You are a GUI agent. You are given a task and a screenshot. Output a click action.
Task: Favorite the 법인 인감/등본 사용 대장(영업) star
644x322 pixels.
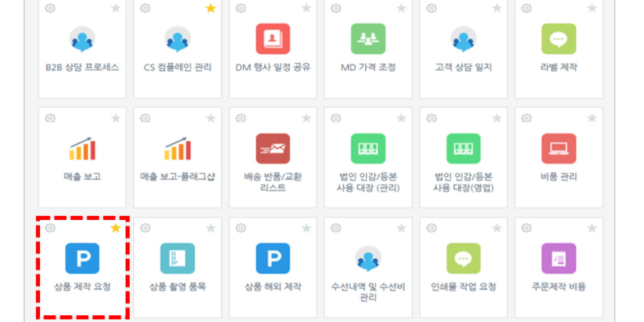(497, 118)
